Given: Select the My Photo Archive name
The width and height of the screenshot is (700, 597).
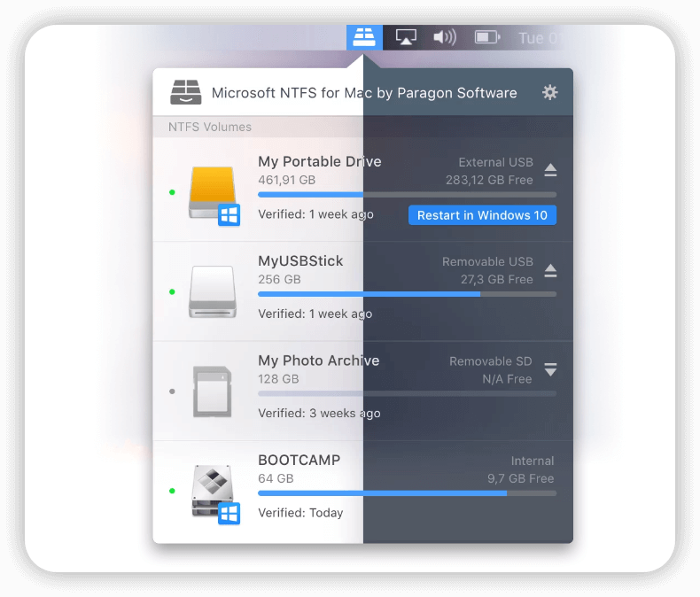Looking at the screenshot, I should [319, 361].
